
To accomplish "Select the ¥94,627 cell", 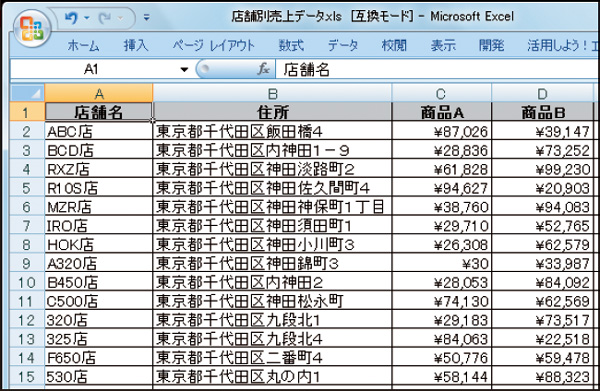I will [442, 188].
